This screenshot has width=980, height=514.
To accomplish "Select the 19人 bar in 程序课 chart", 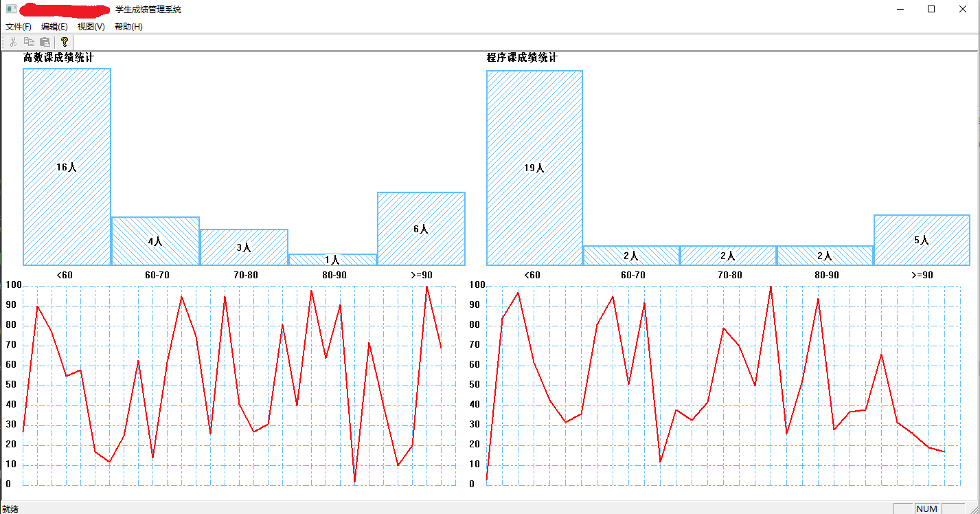I will point(534,168).
